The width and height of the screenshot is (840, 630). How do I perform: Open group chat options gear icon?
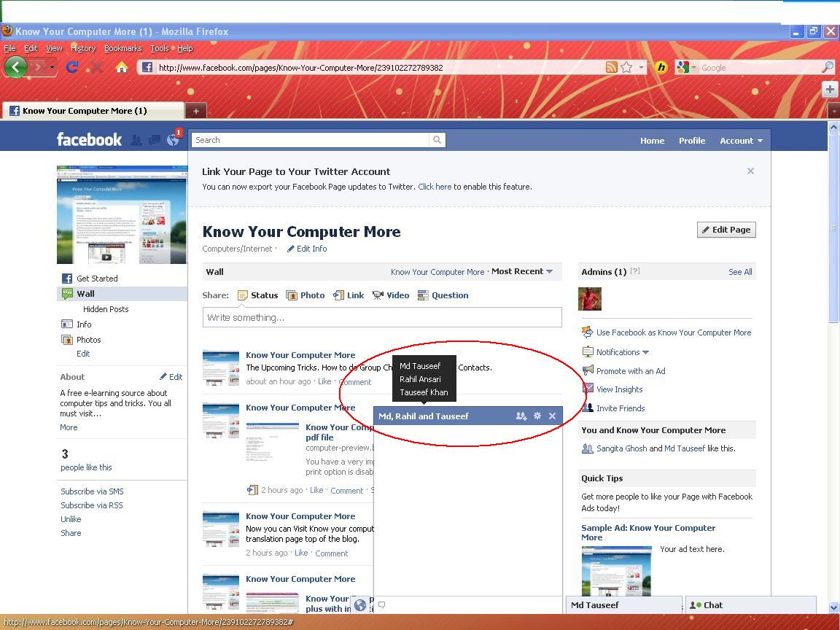coord(537,416)
